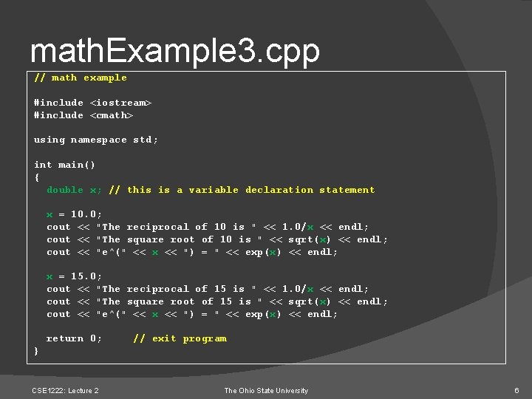This screenshot has width=532, height=399.
Task: Click the 'x = 15.0;' assignment
Action: pos(74,276)
